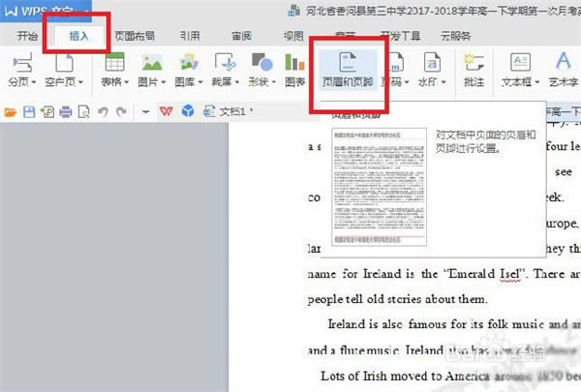Click the 形状 shapes icon
Screen dimensions: 581x392
click(262, 62)
